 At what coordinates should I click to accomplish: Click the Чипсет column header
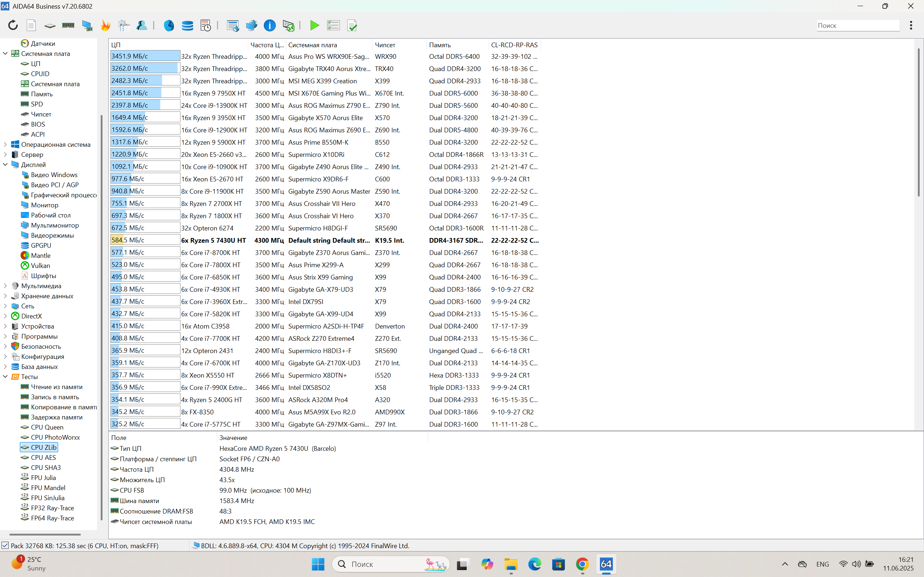point(385,45)
